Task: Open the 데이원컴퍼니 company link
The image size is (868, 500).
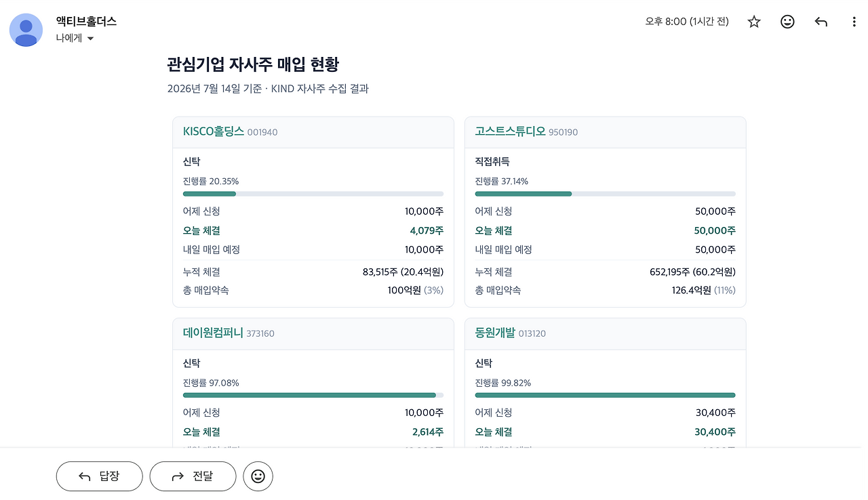Action: point(213,333)
